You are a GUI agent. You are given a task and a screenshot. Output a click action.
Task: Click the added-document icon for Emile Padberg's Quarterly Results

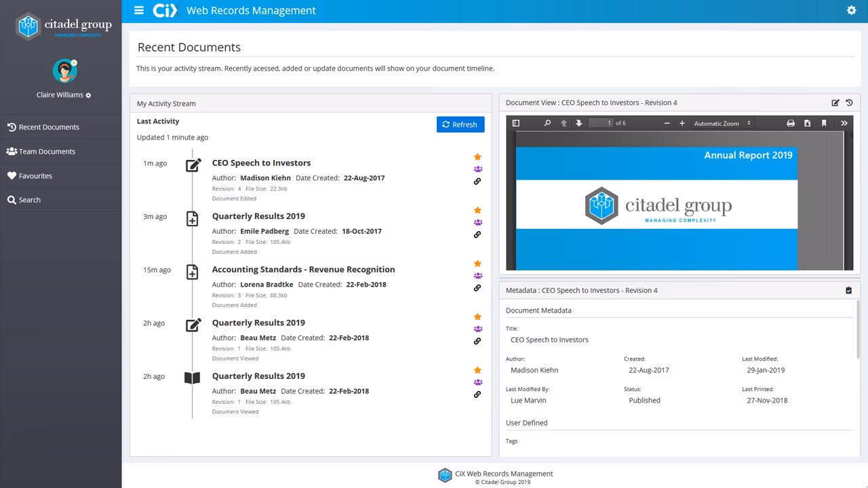[193, 219]
